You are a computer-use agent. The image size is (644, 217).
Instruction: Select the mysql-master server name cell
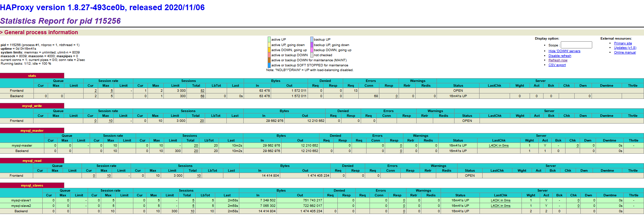[x=22, y=146]
